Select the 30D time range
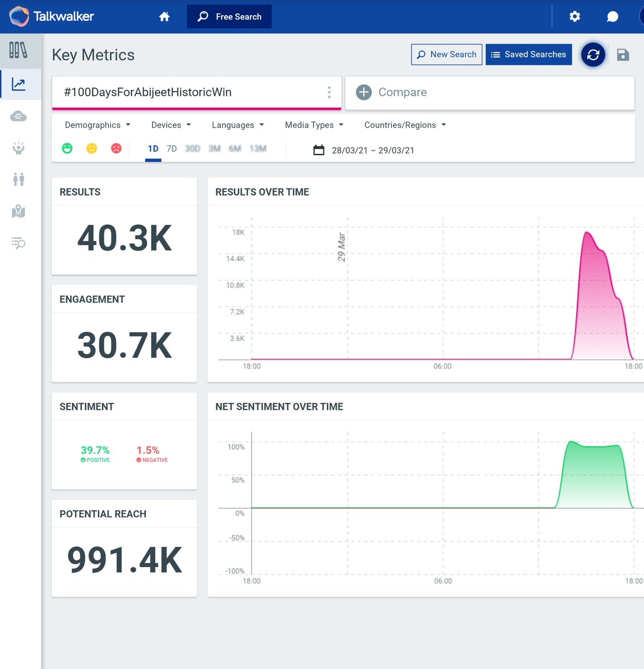The width and height of the screenshot is (644, 669). coord(192,149)
